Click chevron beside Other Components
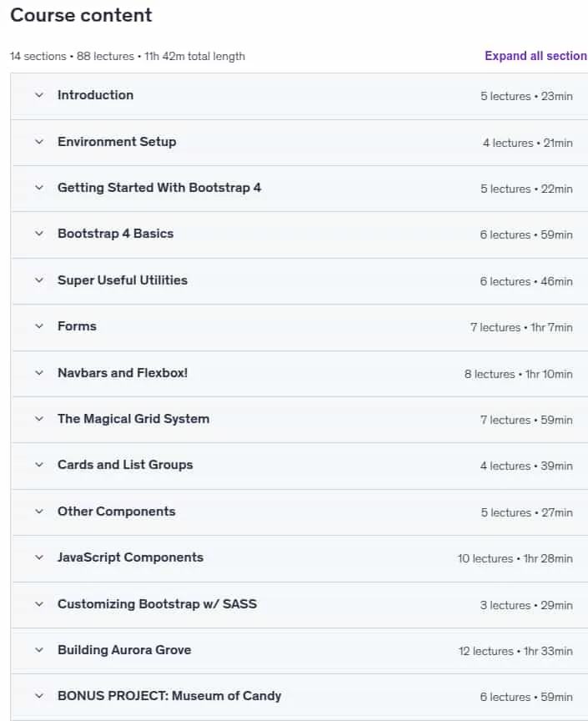The height and width of the screenshot is (721, 588). point(39,512)
